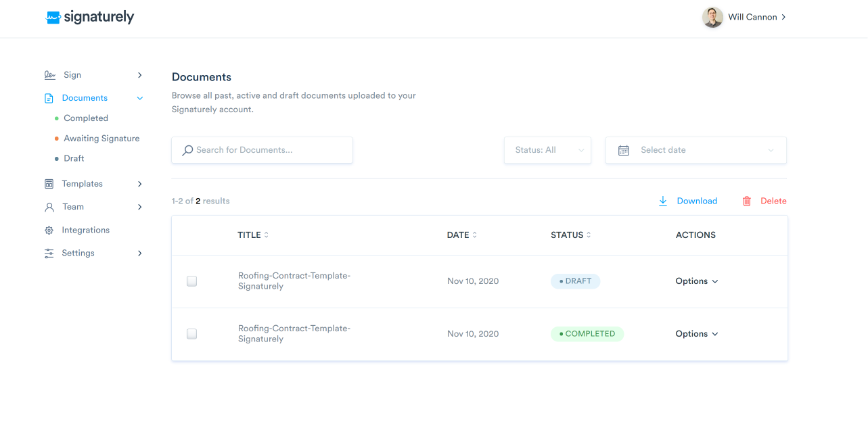Click the Signaturely logo icon

point(53,18)
